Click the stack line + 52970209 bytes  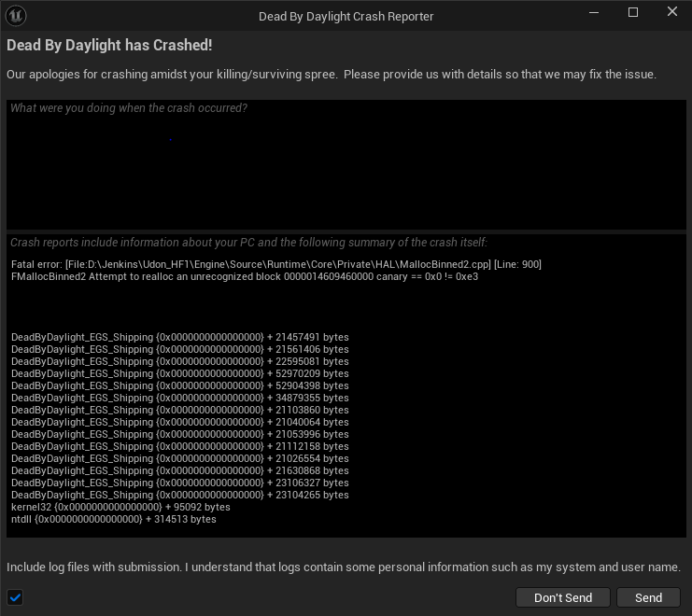coord(179,373)
